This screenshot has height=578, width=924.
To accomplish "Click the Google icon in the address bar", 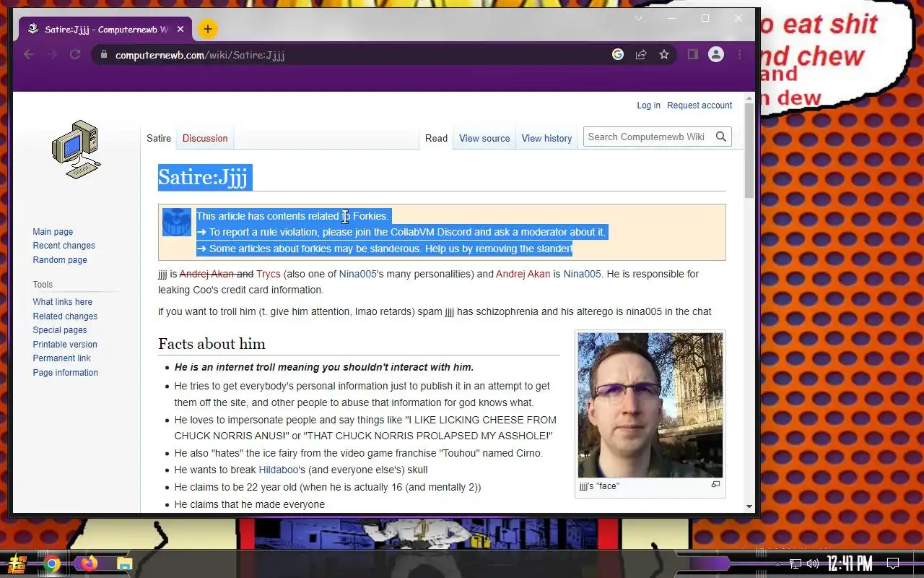I will coord(618,54).
